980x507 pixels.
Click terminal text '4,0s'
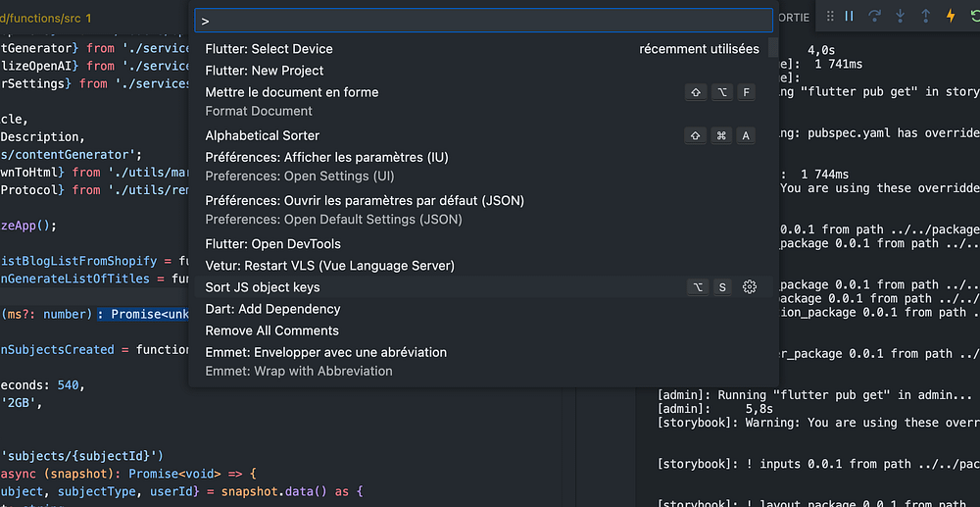pos(821,49)
